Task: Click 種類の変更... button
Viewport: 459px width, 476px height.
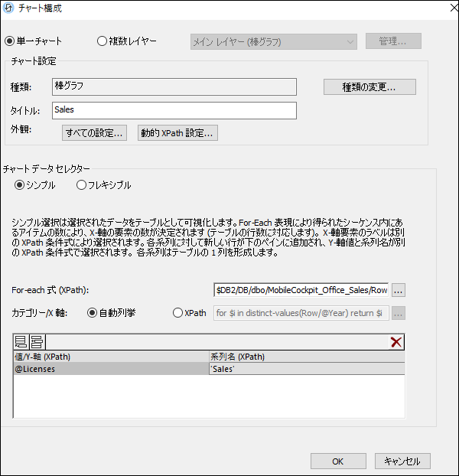Action: click(x=369, y=87)
